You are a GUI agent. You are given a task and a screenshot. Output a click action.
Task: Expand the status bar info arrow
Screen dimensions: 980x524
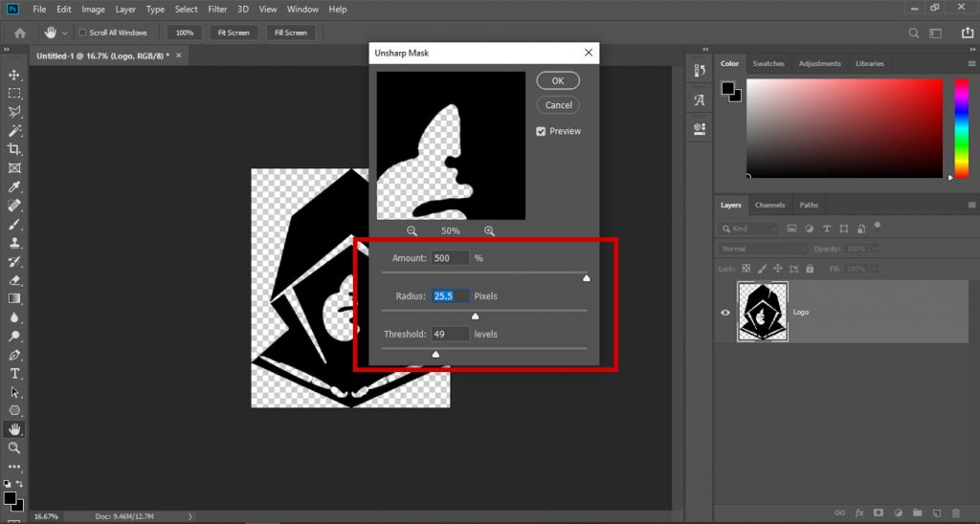[190, 516]
